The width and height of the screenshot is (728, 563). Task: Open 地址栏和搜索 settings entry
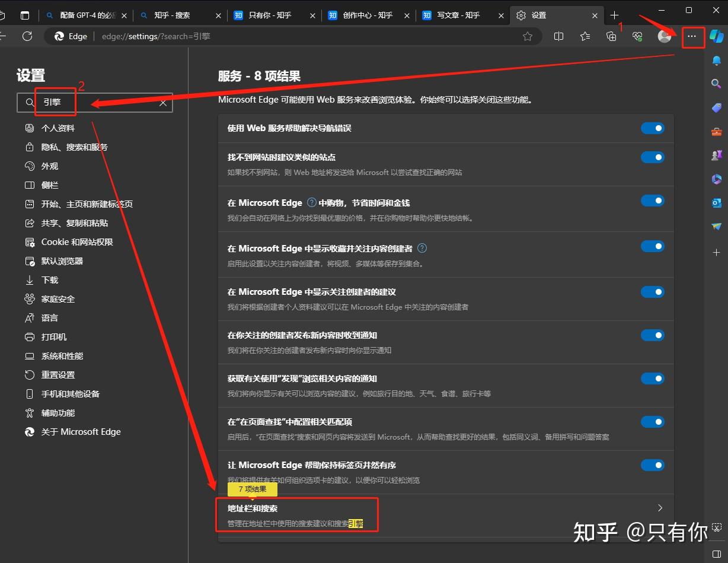point(446,516)
